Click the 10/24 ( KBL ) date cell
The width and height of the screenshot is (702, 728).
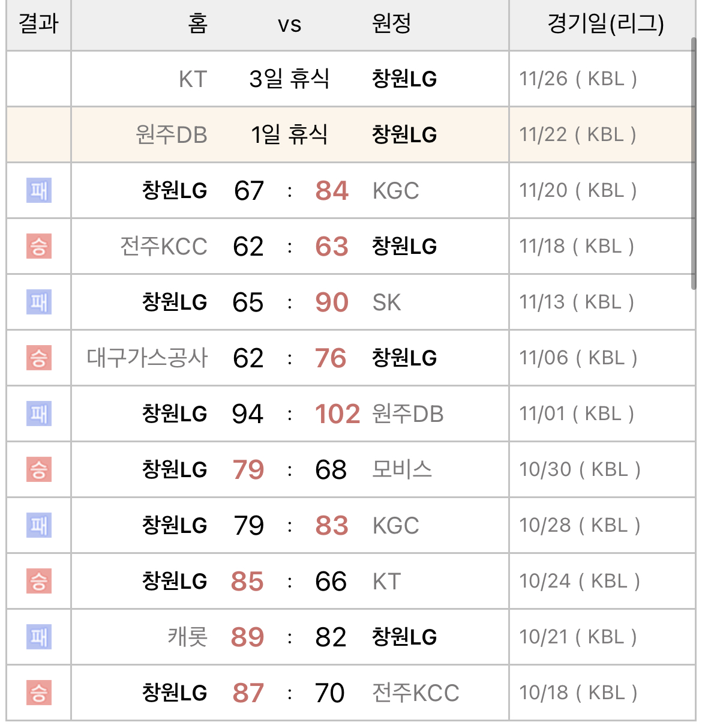click(x=580, y=581)
